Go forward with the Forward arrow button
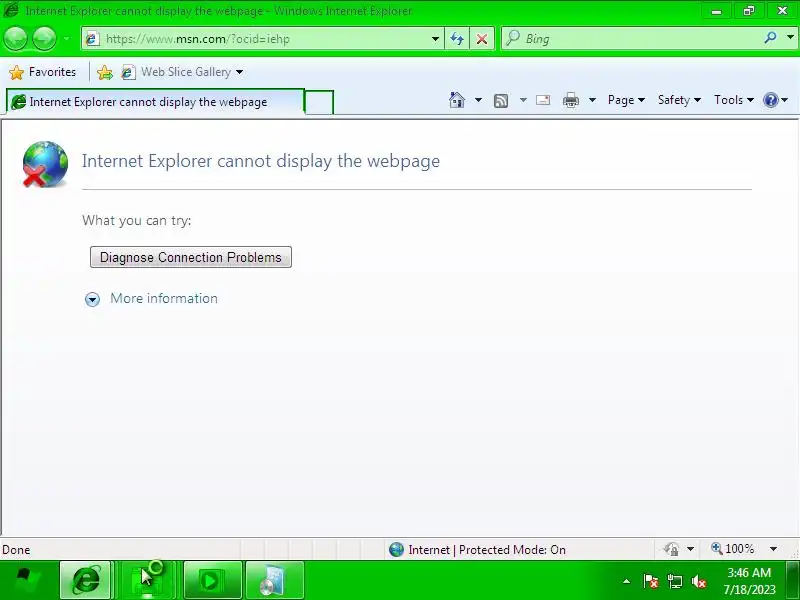Image resolution: width=800 pixels, height=600 pixels. point(44,39)
